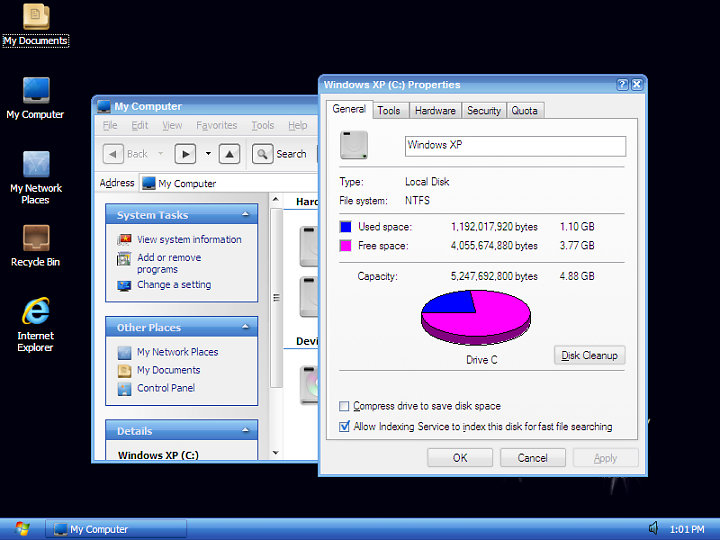Viewport: 720px width, 540px height.
Task: Click magenta Free space color swatch
Action: [345, 246]
